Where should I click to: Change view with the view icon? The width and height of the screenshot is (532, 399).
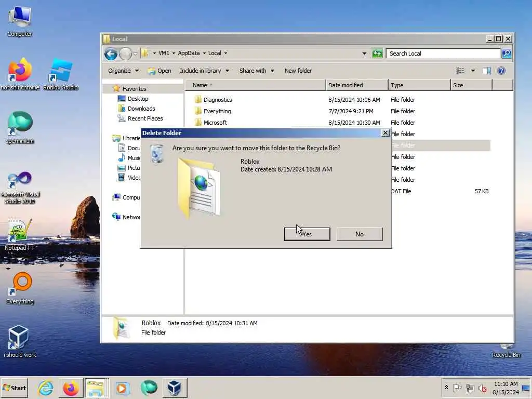point(460,71)
